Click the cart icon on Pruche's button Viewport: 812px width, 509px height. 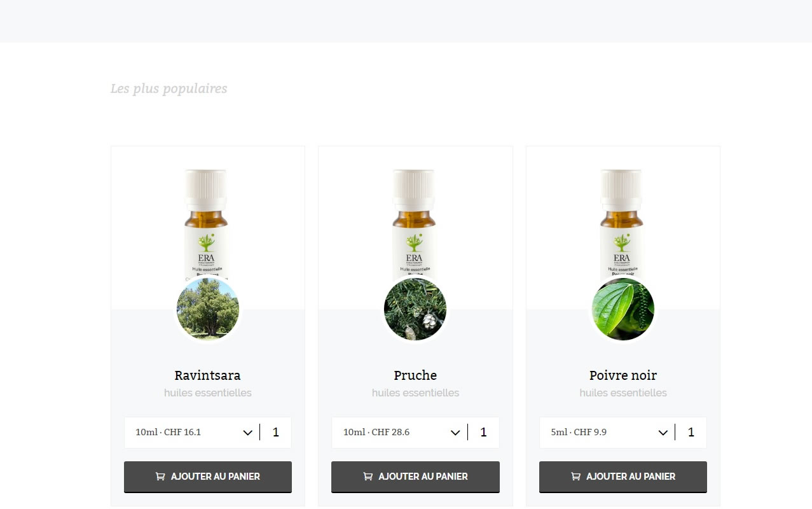(368, 476)
